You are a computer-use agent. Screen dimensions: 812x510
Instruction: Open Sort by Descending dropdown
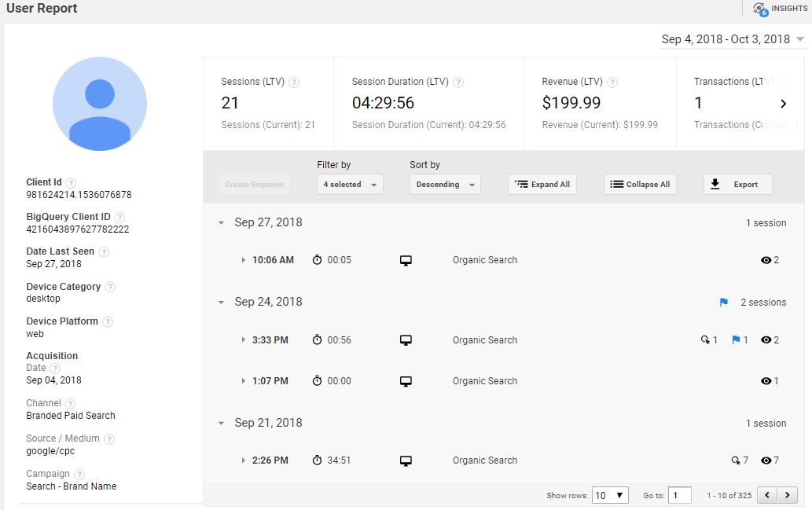pos(445,185)
